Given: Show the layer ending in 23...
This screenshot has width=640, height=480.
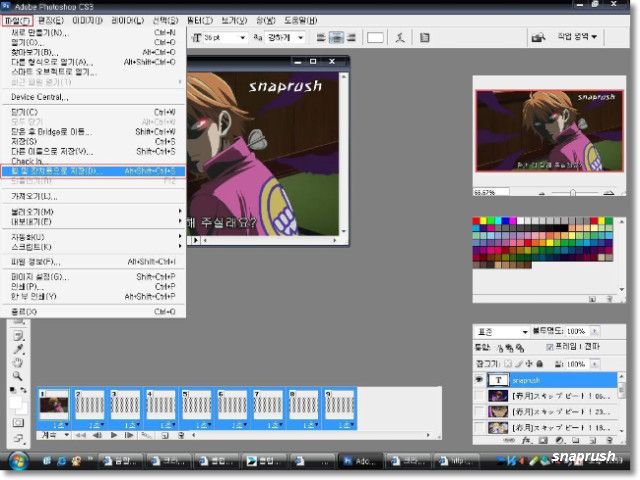Looking at the screenshot, I should (x=479, y=412).
